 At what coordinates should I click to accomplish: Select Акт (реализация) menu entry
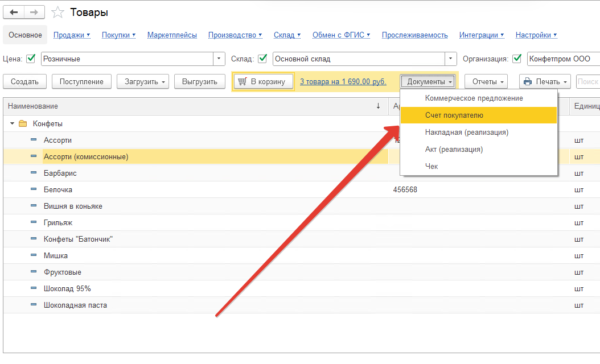[478, 149]
